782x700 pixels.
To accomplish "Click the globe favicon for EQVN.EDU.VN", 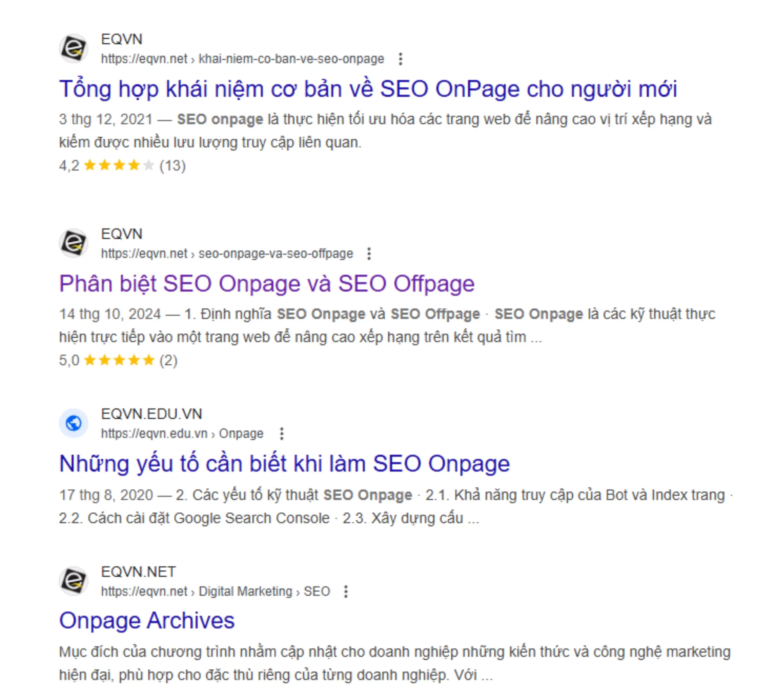I will pyautogui.click(x=73, y=423).
